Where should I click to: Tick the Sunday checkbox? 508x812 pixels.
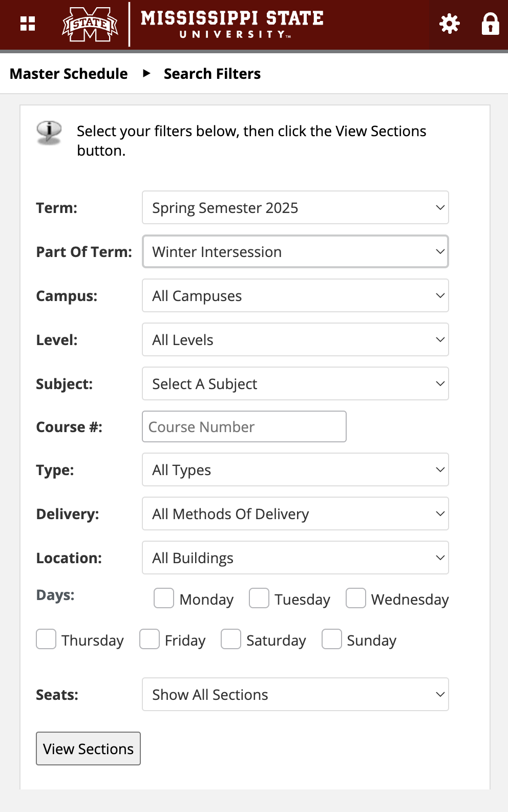332,639
